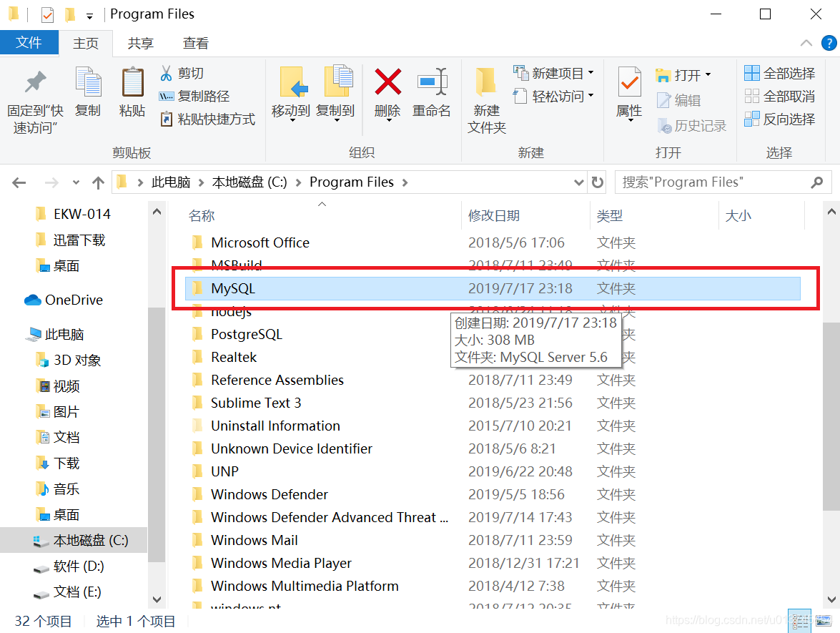Open the File (文件) tab
840x633 pixels.
pyautogui.click(x=29, y=42)
